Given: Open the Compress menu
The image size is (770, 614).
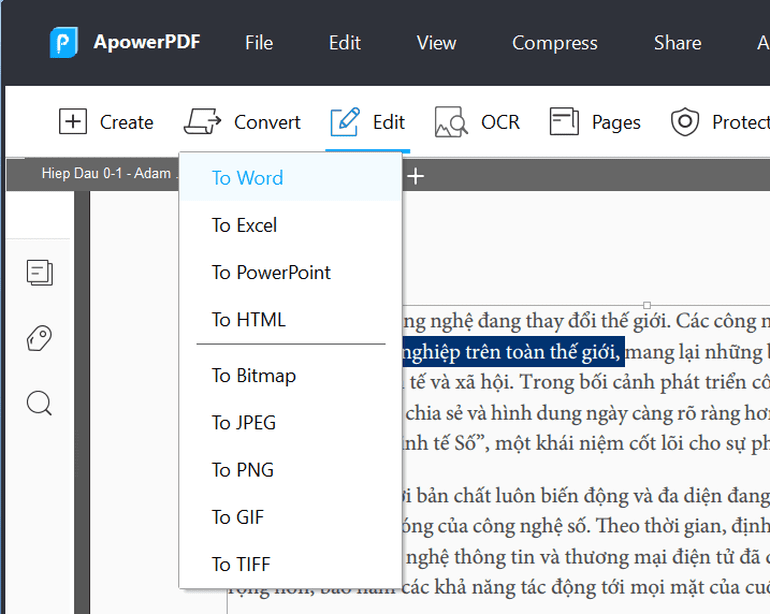Looking at the screenshot, I should (x=555, y=43).
